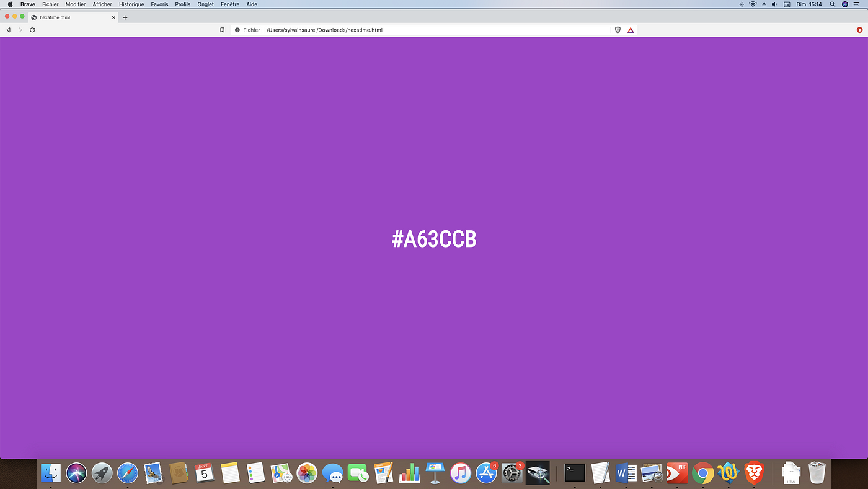Bookmark this page with the bookmark icon

[222, 30]
